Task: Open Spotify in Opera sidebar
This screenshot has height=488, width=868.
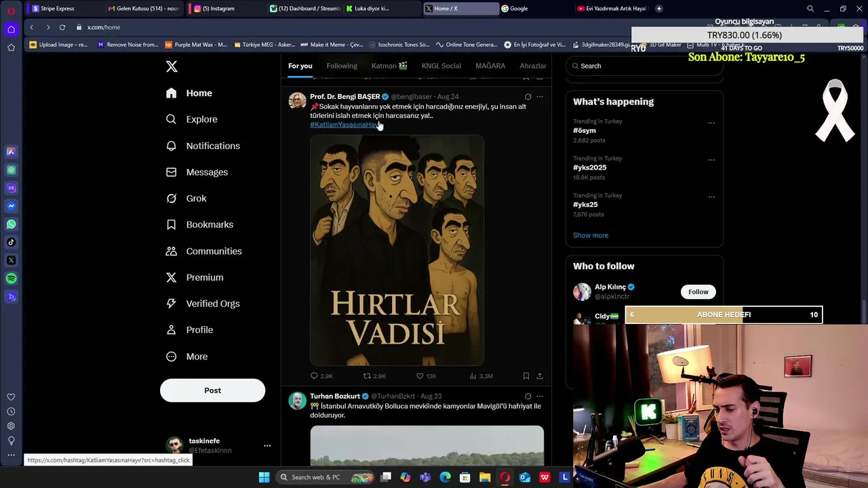Action: 11,279
